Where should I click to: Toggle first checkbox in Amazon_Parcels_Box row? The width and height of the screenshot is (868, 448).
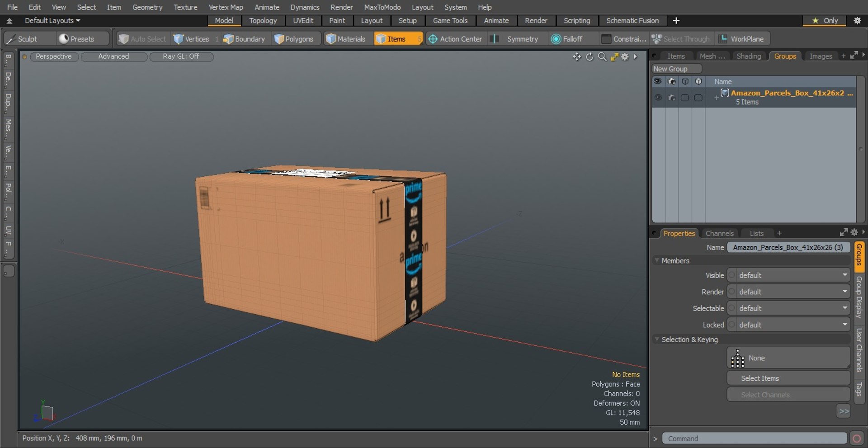pyautogui.click(x=685, y=98)
